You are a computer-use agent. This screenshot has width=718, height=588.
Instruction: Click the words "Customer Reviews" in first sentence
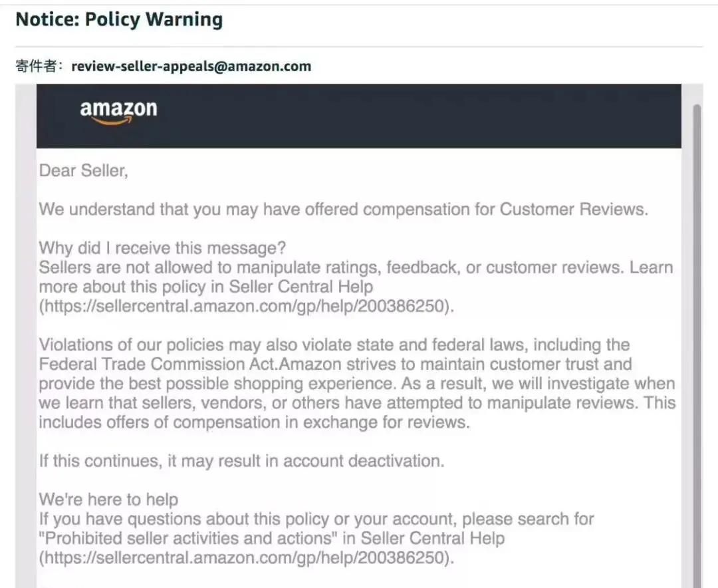click(572, 209)
